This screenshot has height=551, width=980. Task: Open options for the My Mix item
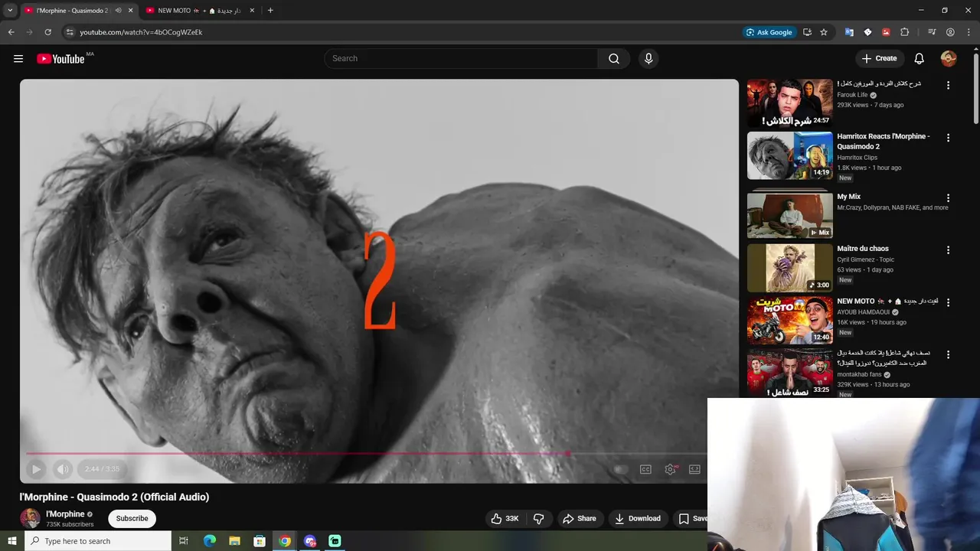click(x=948, y=198)
